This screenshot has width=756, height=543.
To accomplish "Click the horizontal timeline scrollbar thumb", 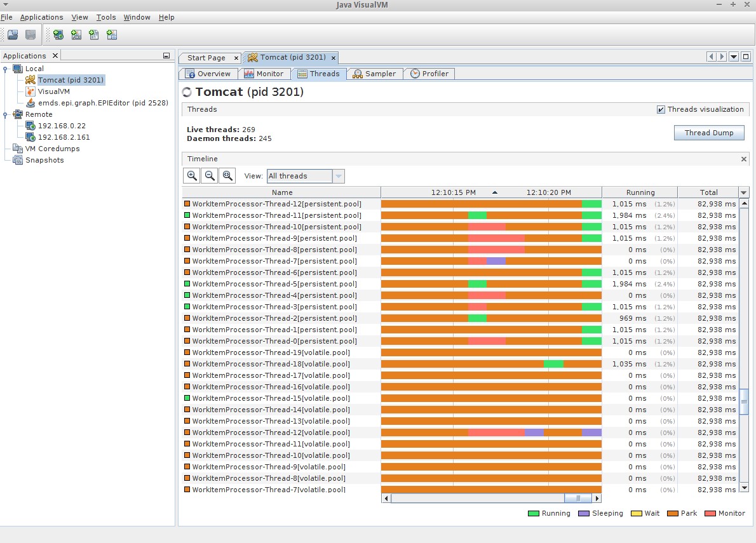I will click(578, 498).
